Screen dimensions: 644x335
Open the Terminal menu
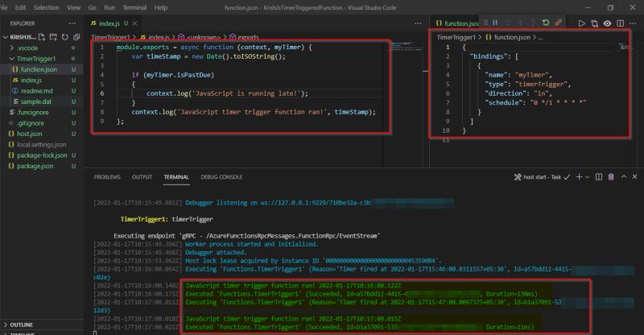(x=134, y=7)
